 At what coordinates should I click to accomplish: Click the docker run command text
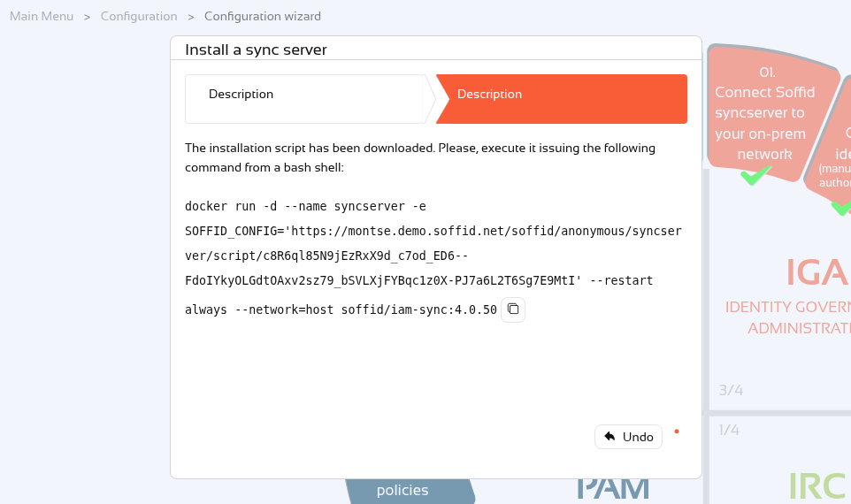pos(433,257)
